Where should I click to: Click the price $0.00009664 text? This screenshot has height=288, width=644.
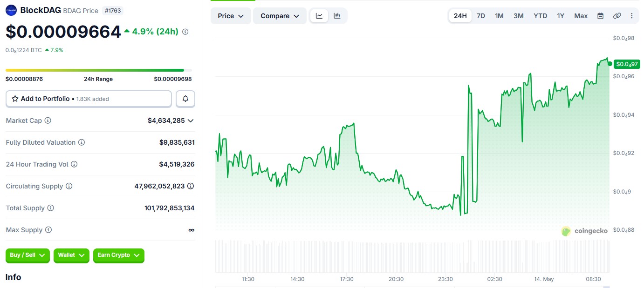[63, 32]
